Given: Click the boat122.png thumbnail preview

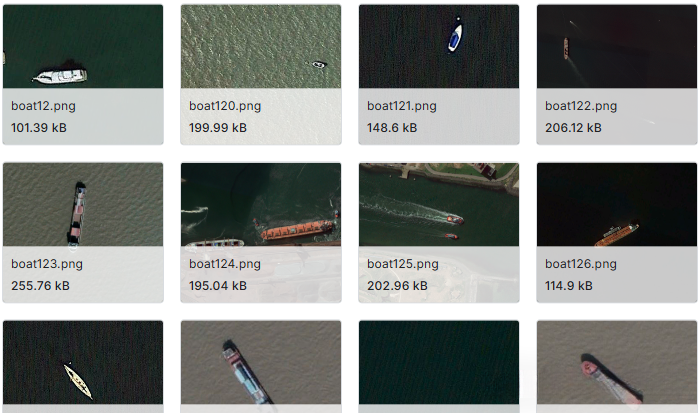Looking at the screenshot, I should [x=617, y=46].
